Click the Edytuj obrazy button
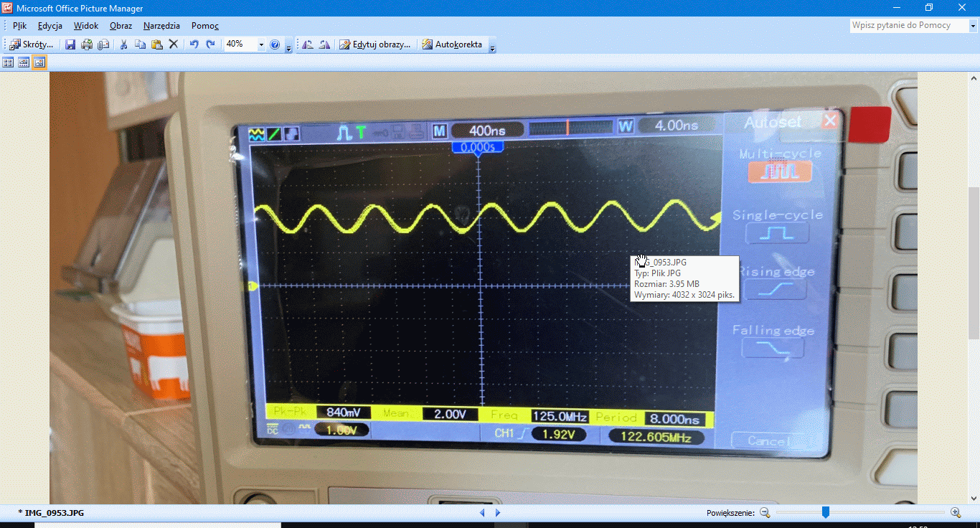The width and height of the screenshot is (980, 528). click(x=375, y=44)
